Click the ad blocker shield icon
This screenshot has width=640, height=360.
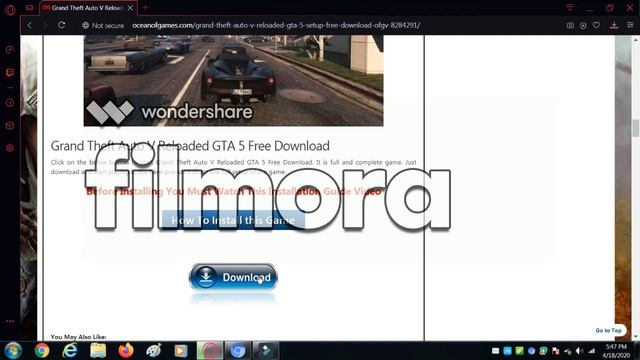pos(583,25)
